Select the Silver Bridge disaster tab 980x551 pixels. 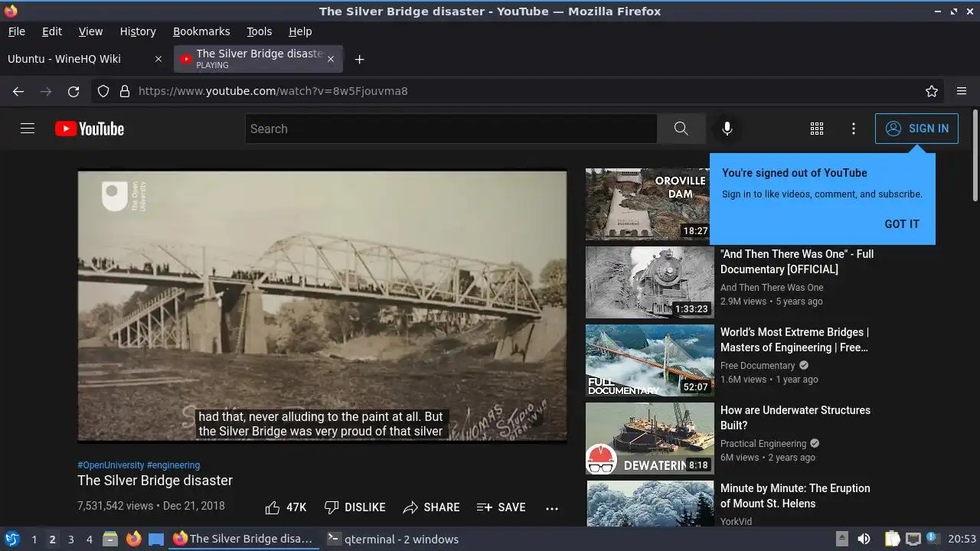tap(259, 59)
